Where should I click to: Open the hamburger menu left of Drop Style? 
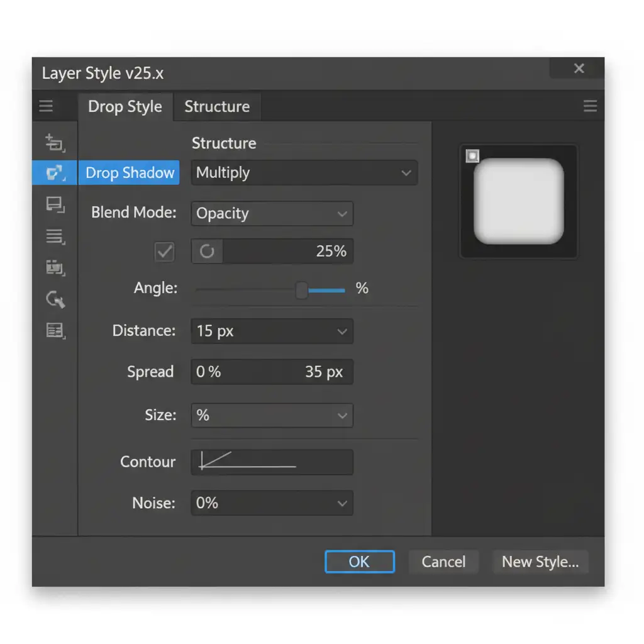[46, 106]
